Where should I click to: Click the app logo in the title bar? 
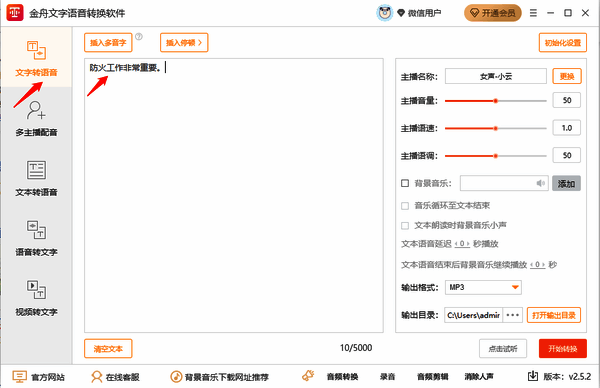(15, 13)
